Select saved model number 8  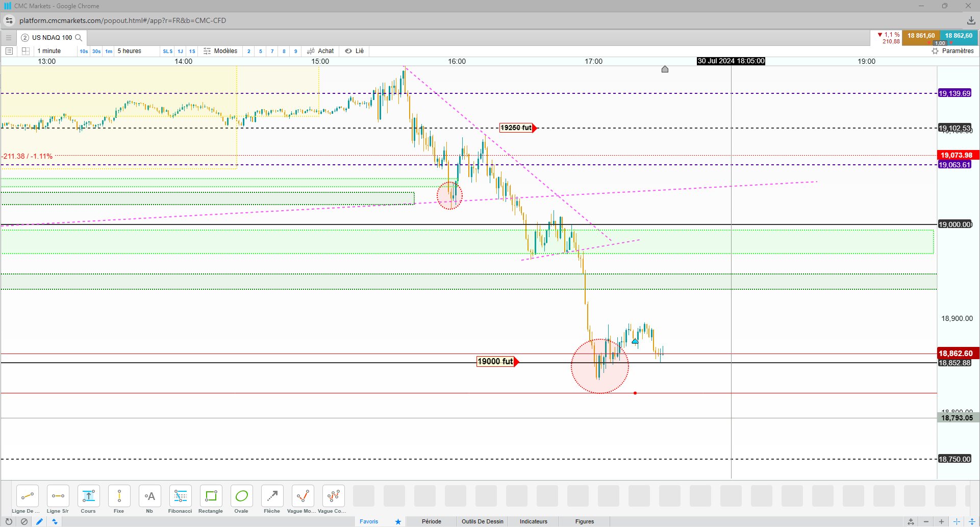click(284, 51)
